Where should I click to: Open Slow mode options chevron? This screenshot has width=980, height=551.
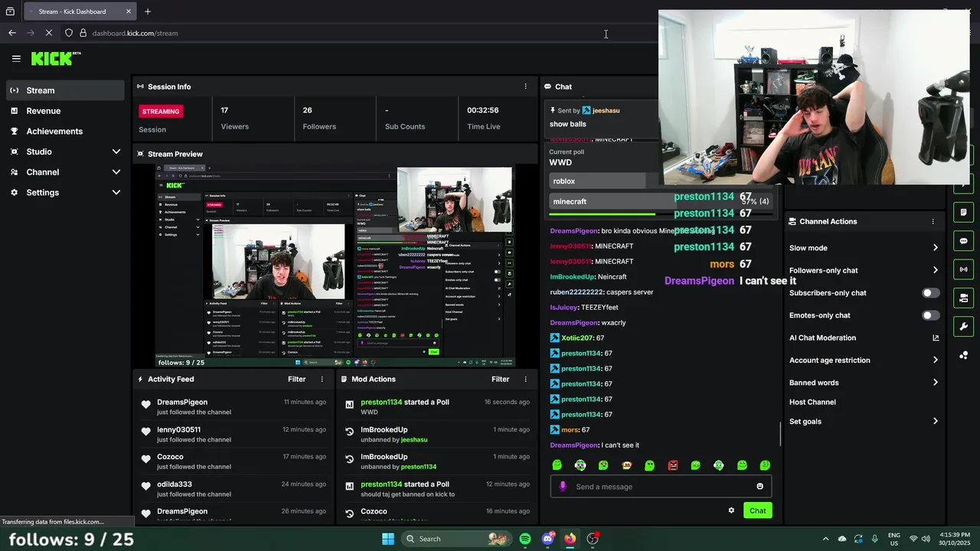(x=935, y=248)
